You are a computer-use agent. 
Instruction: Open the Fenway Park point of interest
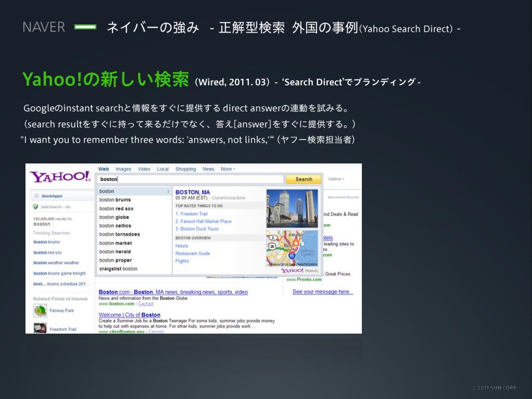tap(62, 310)
